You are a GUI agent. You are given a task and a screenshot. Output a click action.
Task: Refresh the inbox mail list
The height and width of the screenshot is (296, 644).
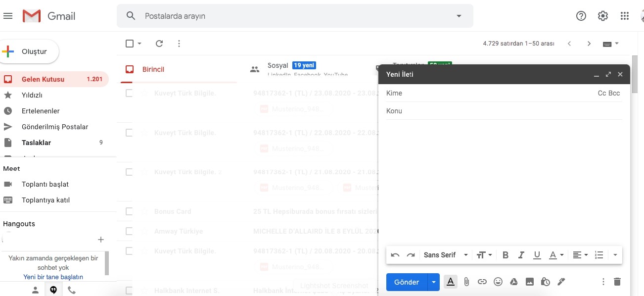click(159, 44)
